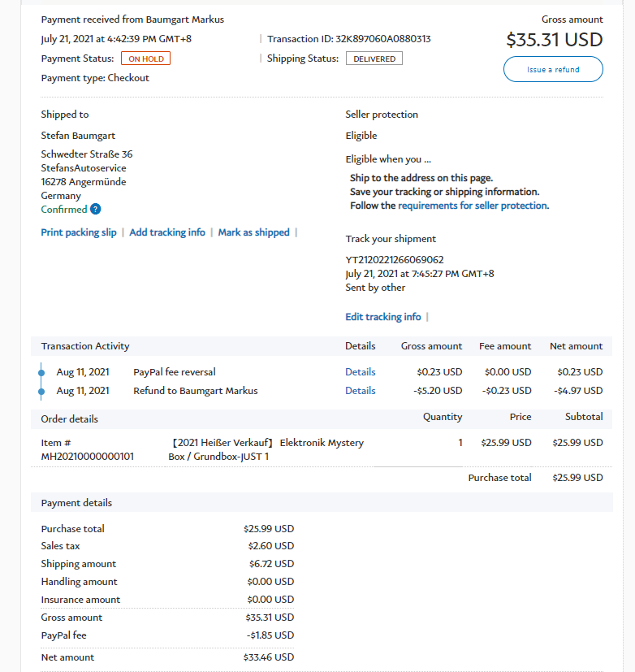The height and width of the screenshot is (672, 635).
Task: Click the Transaction Activity section header
Action: tap(85, 346)
